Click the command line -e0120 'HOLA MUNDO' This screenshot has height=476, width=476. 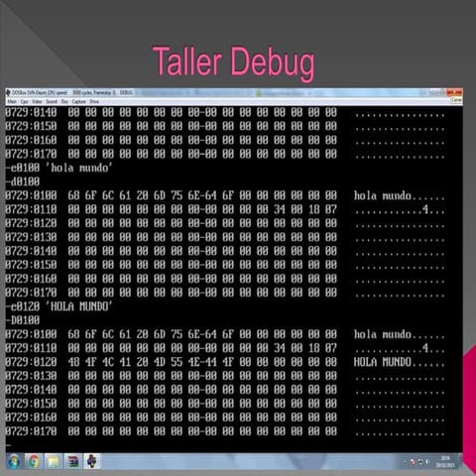tap(59, 306)
